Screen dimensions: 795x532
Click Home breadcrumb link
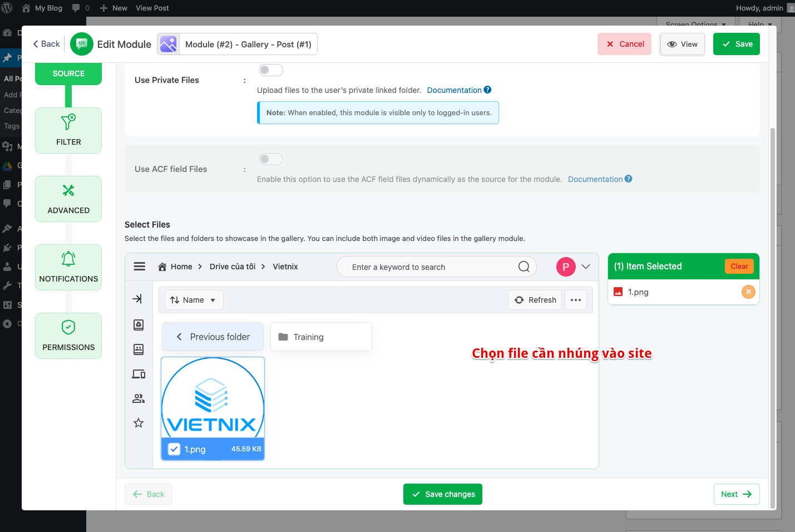tap(181, 267)
